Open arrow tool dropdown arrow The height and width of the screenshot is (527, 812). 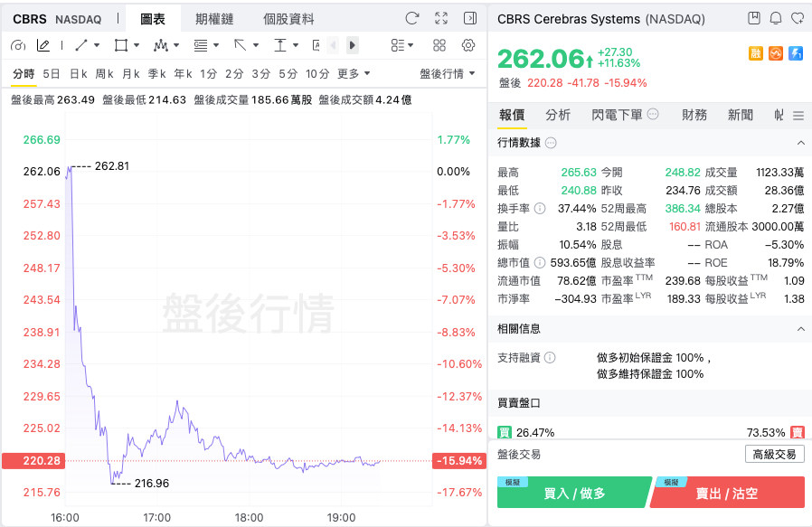click(x=256, y=45)
